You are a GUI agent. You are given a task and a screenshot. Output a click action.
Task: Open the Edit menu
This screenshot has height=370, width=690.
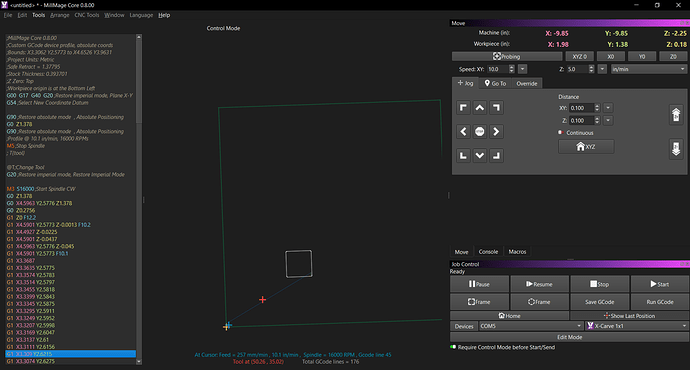(x=22, y=15)
